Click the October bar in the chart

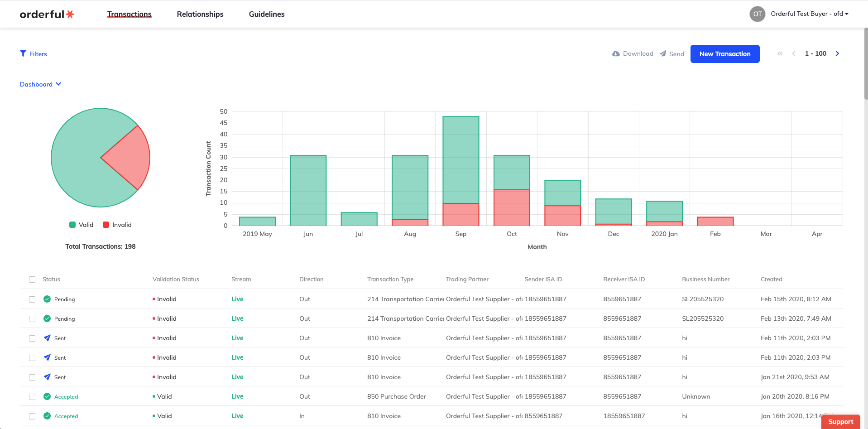point(512,190)
